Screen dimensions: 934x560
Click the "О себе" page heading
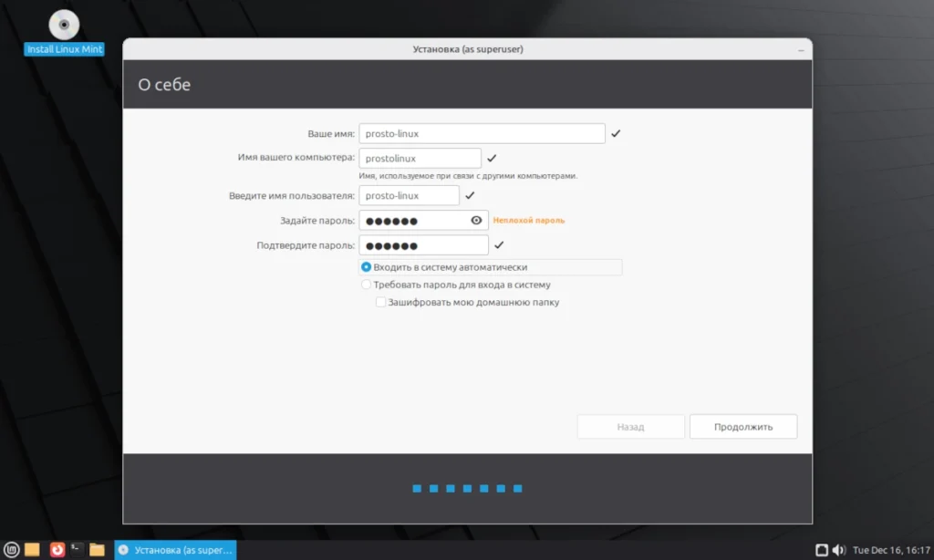[164, 85]
